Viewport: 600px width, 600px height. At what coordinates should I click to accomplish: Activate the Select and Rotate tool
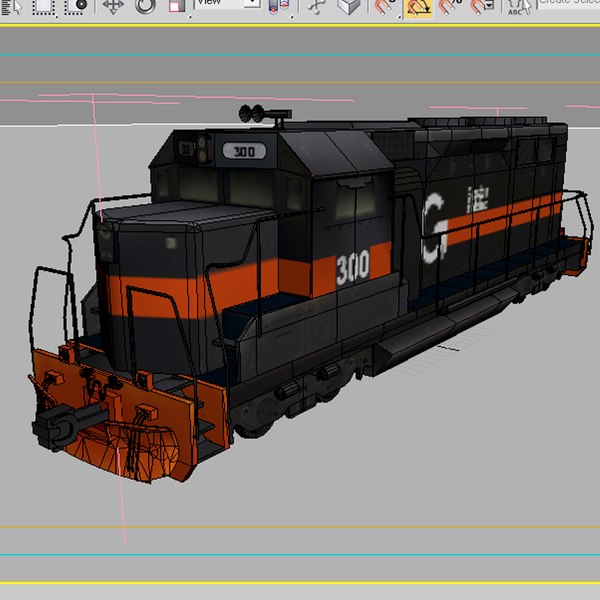tap(145, 6)
